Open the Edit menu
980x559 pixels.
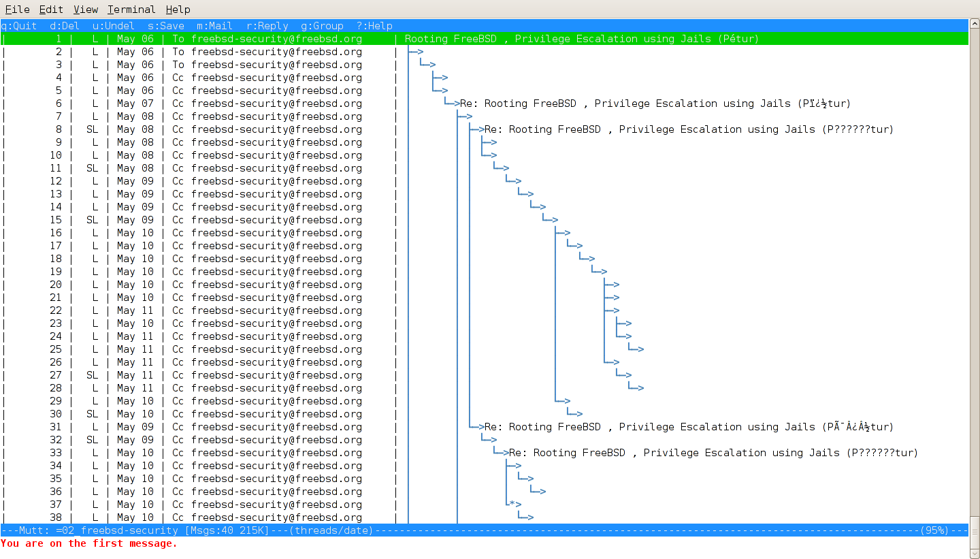click(51, 10)
